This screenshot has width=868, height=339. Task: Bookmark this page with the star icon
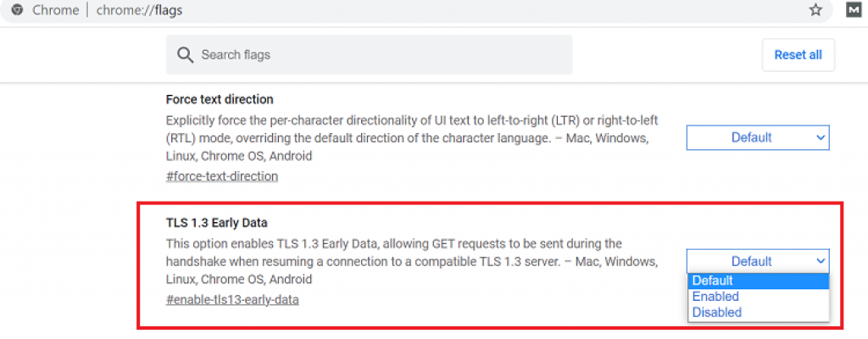[815, 10]
